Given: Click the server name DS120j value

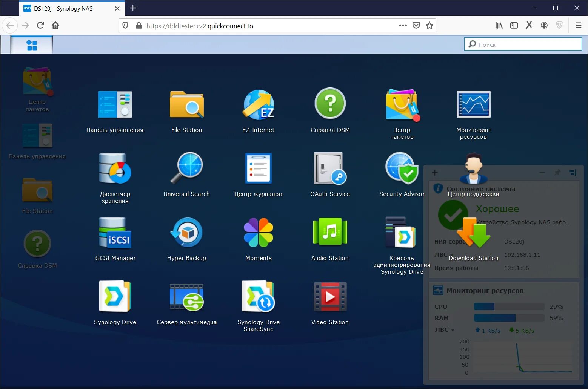Looking at the screenshot, I should (x=514, y=242).
